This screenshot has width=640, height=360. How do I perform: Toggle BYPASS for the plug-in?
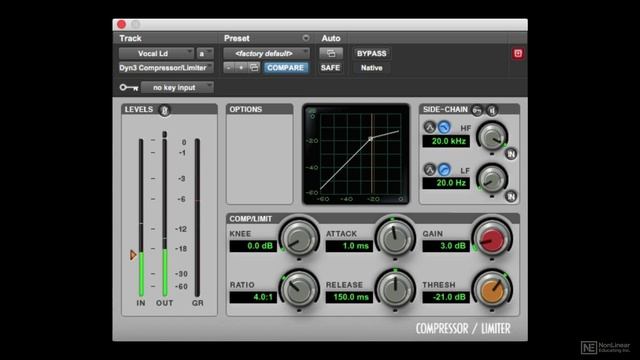(x=371, y=53)
